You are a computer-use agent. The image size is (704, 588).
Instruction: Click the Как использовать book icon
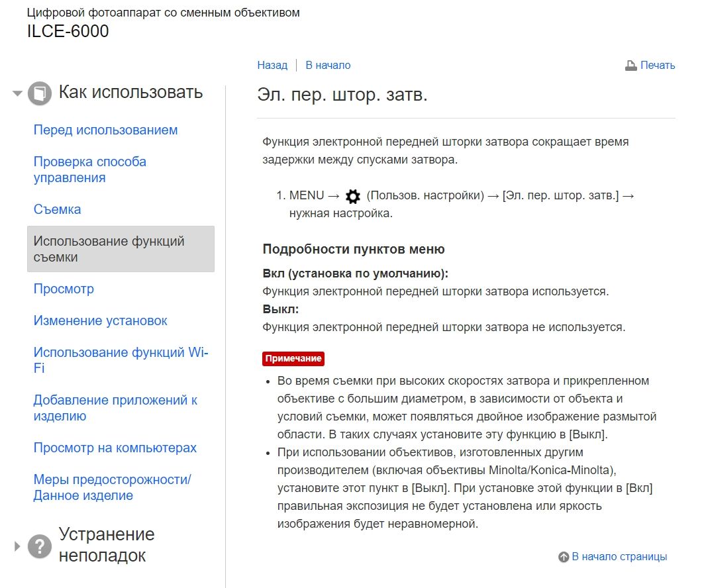[40, 93]
